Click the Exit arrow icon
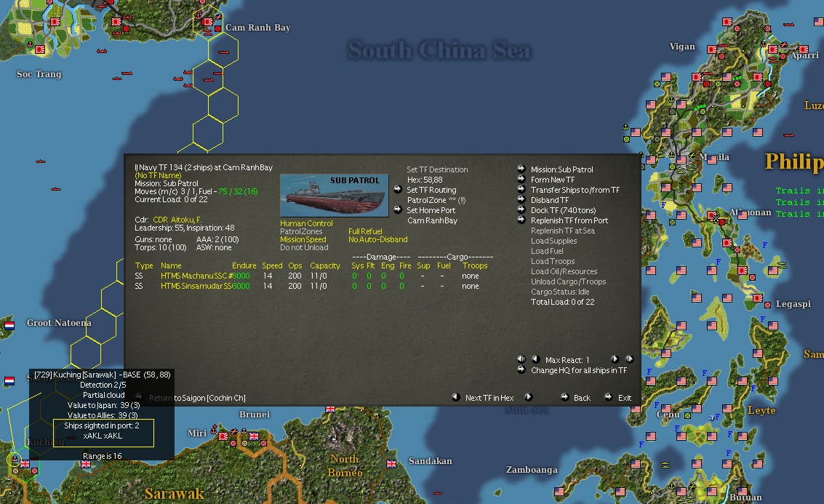Screen dimensions: 824x504 pos(608,397)
